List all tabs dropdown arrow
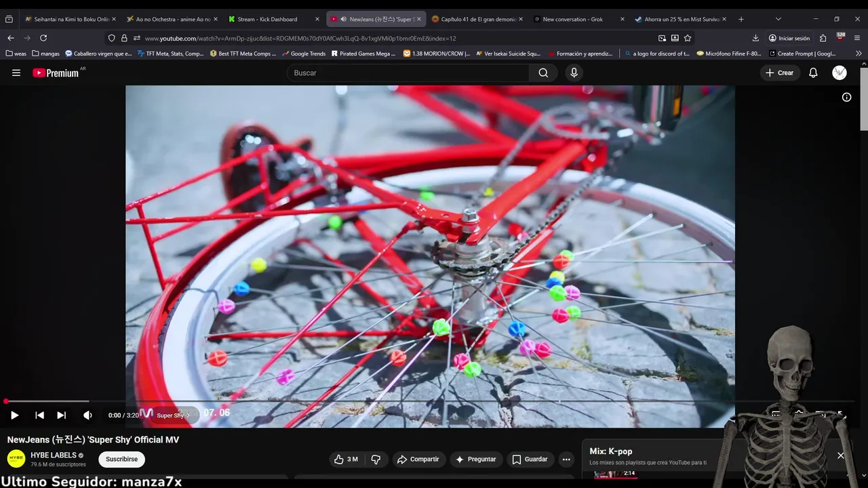Viewport: 868px width, 488px height. 778,19
